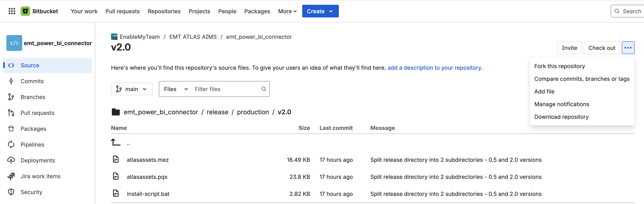
Task: Click add a description to your repository link
Action: pos(434,68)
